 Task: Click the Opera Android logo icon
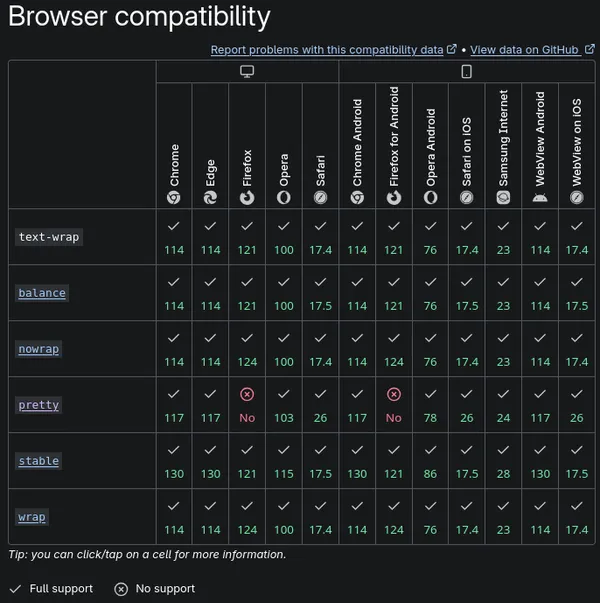pyautogui.click(x=430, y=198)
